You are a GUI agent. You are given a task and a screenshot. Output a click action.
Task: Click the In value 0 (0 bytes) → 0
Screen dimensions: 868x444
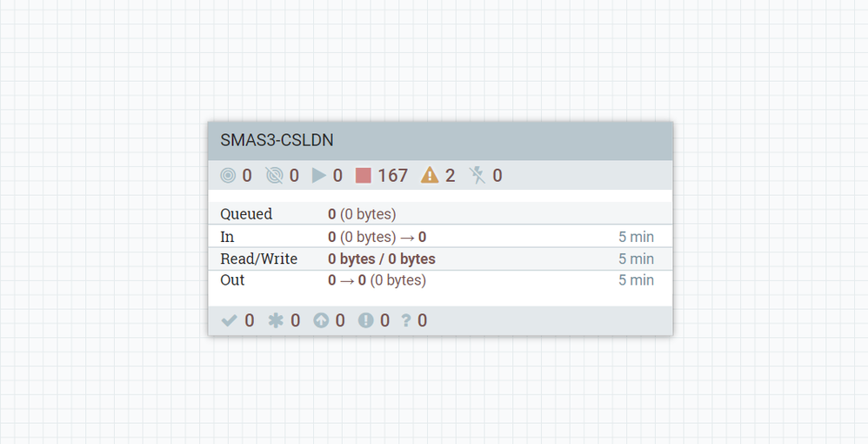coord(377,237)
